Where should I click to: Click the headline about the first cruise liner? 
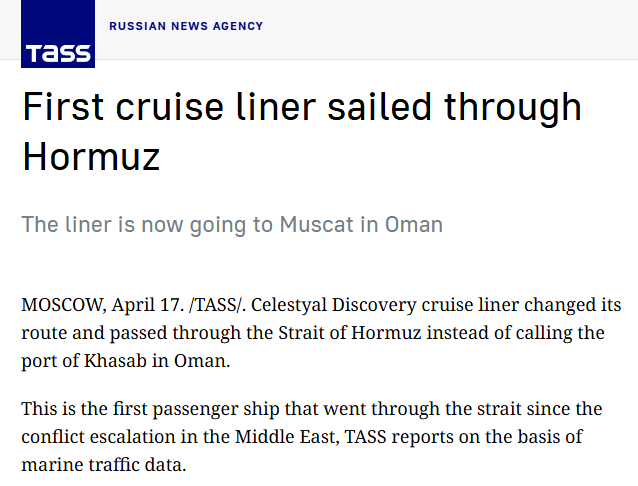301,108
